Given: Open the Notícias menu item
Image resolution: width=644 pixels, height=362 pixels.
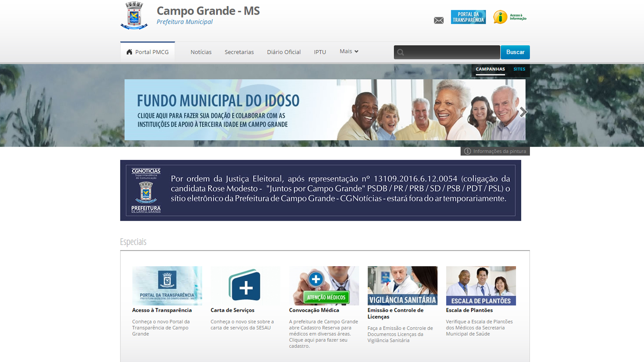Looking at the screenshot, I should tap(201, 52).
